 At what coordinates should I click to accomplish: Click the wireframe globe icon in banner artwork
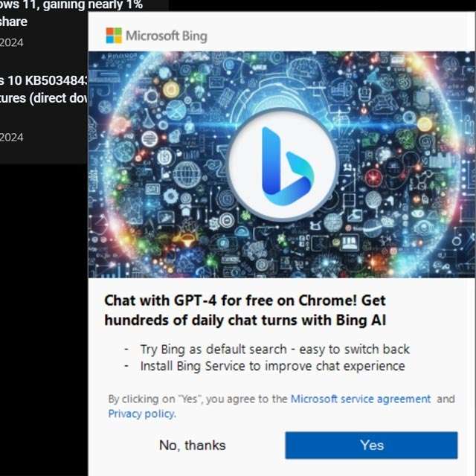point(187,174)
